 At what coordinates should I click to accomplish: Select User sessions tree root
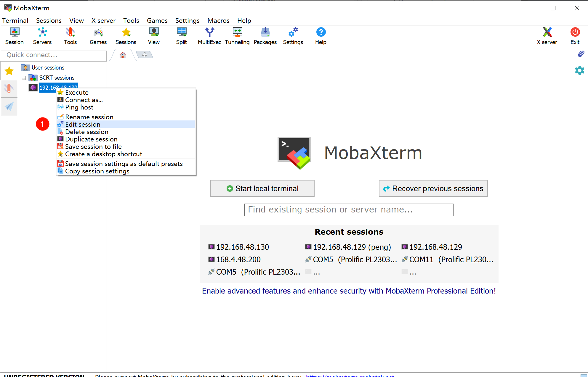(48, 68)
